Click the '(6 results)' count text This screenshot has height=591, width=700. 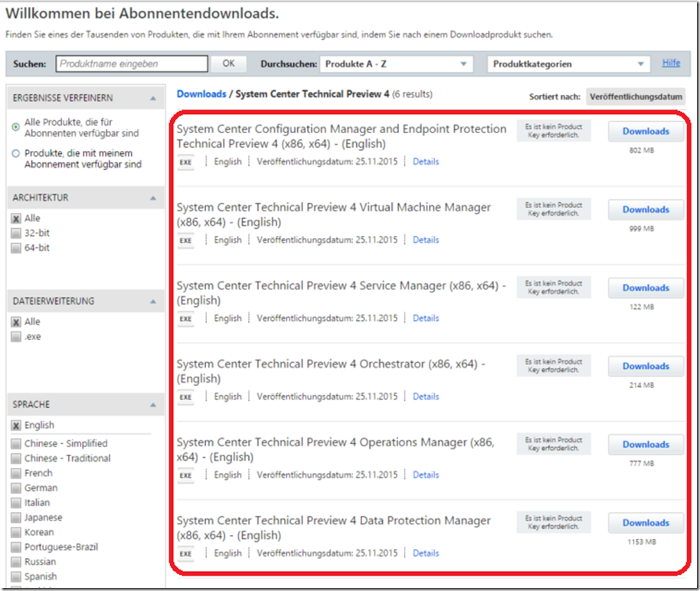pyautogui.click(x=413, y=94)
